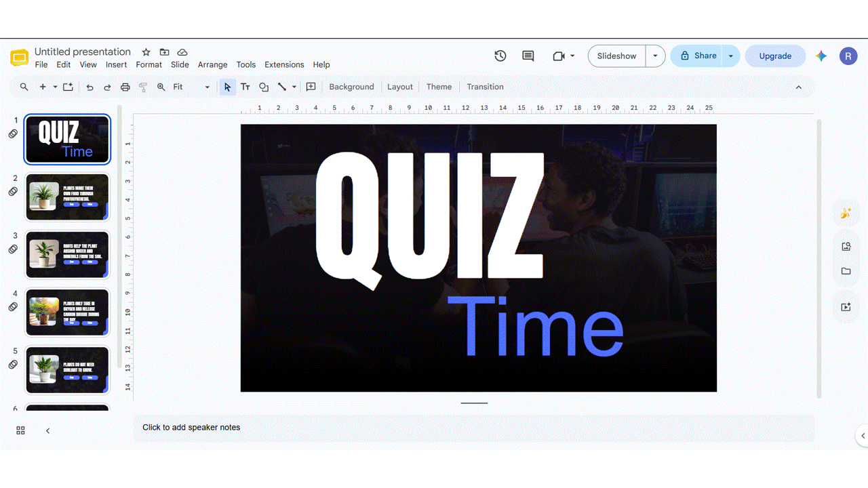This screenshot has height=488, width=868.
Task: Select slide 4 thumbnail in filmstrip
Action: 67,312
